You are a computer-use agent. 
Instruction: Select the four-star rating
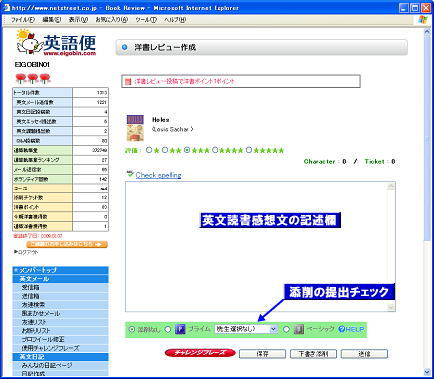(215, 150)
